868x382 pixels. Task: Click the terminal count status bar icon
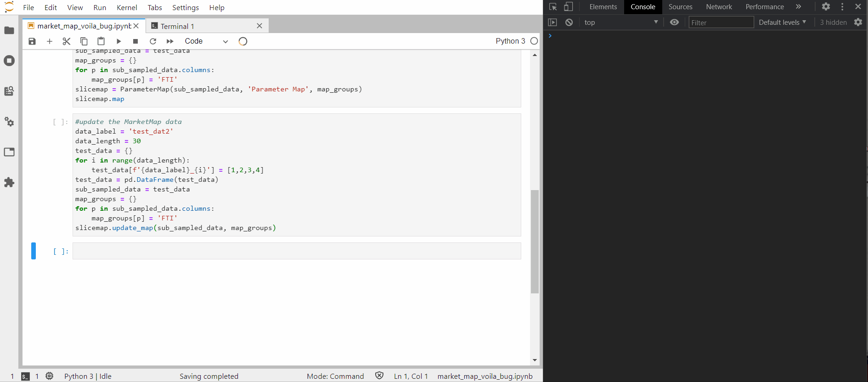[x=26, y=376]
